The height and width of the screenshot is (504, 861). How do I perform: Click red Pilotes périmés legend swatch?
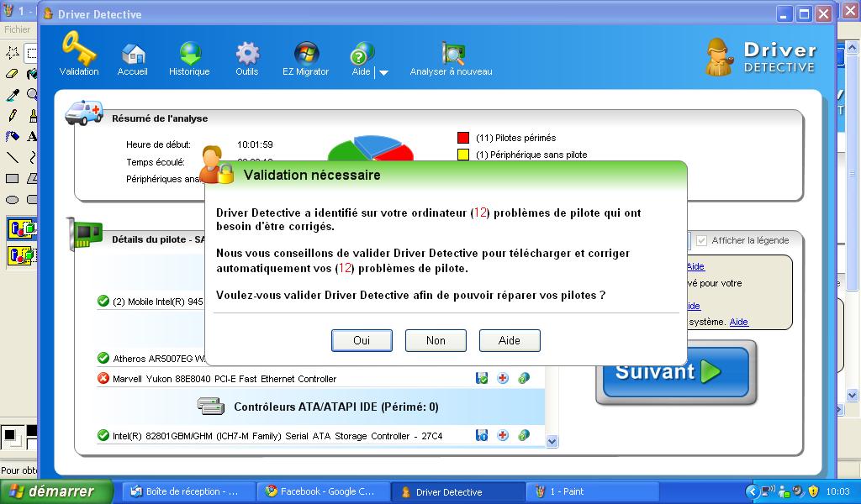pos(463,138)
